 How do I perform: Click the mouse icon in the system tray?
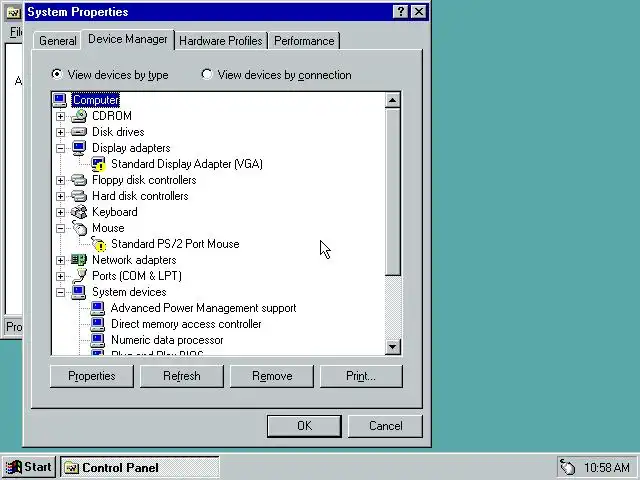click(x=567, y=467)
